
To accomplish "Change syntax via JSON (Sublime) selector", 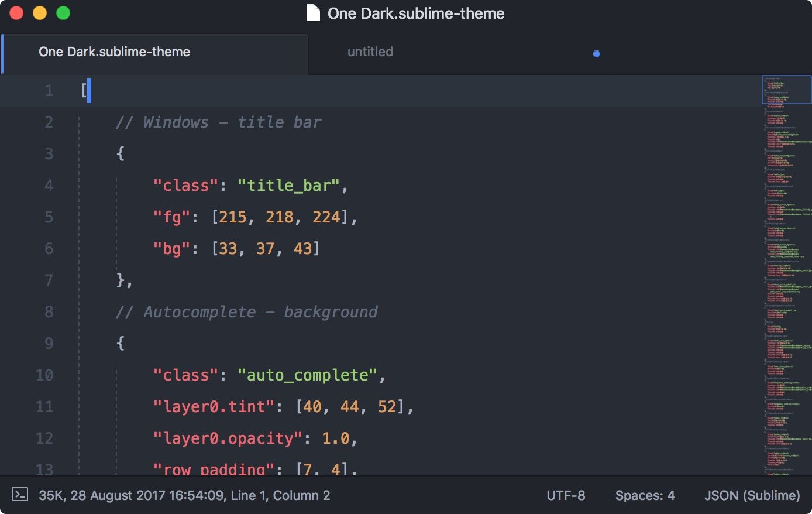I will tap(752, 495).
